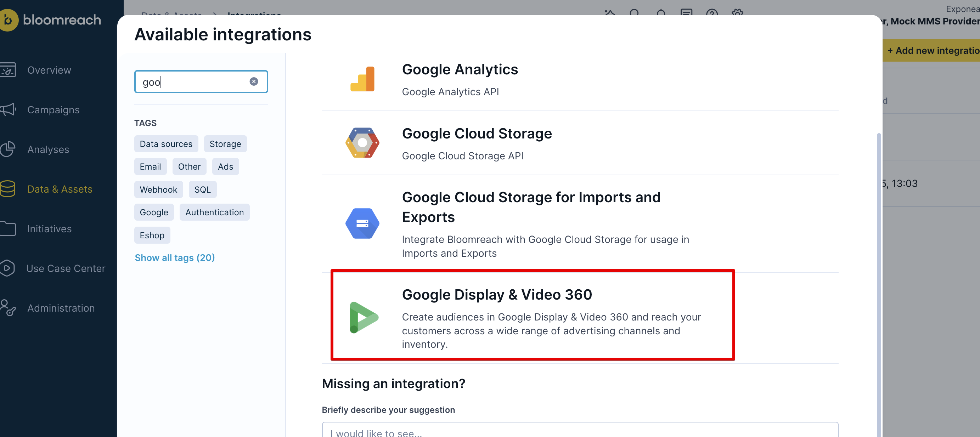Select the Administration menu item

coord(61,308)
